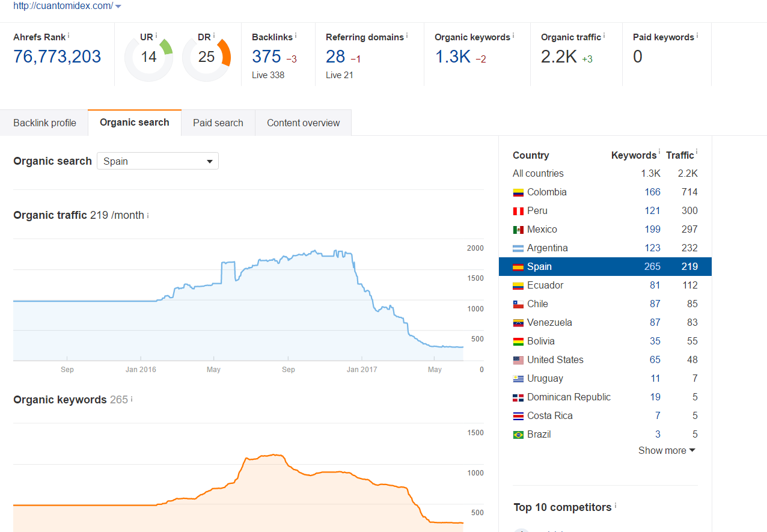Click the Organic traffic value 2.2K
Viewport: 767px width, 532px height.
(x=559, y=57)
